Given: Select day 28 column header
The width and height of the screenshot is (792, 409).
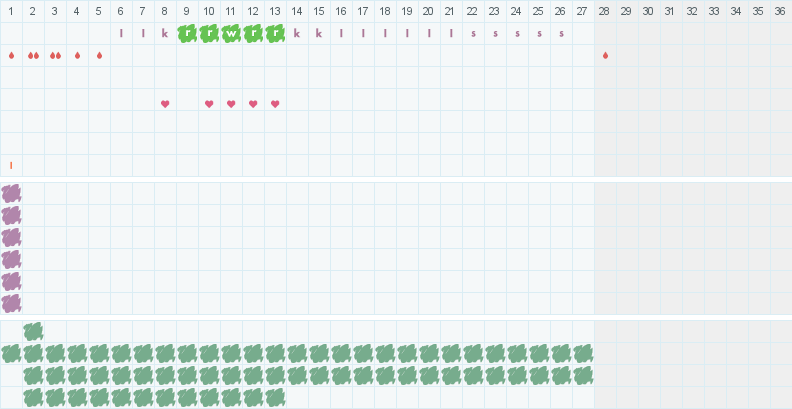Looking at the screenshot, I should [605, 11].
